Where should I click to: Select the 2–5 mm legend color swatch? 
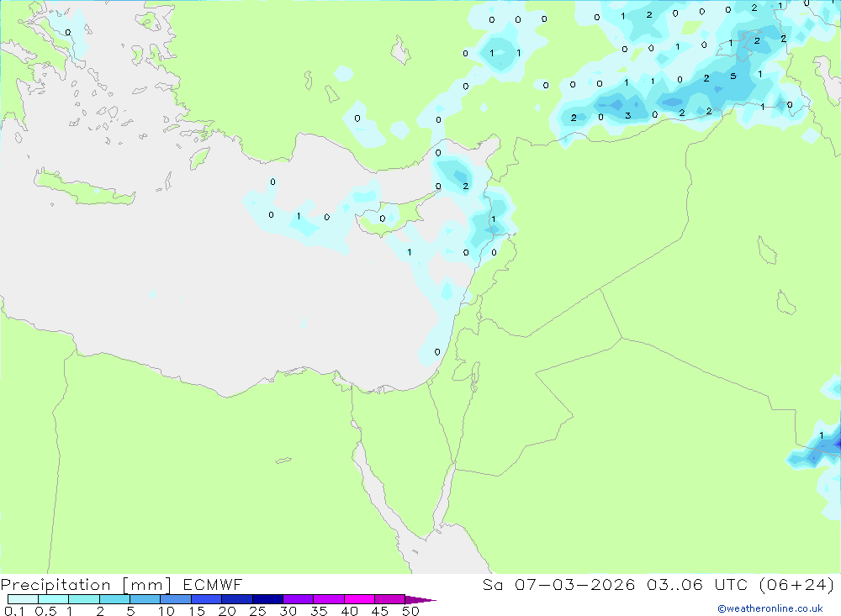114,599
